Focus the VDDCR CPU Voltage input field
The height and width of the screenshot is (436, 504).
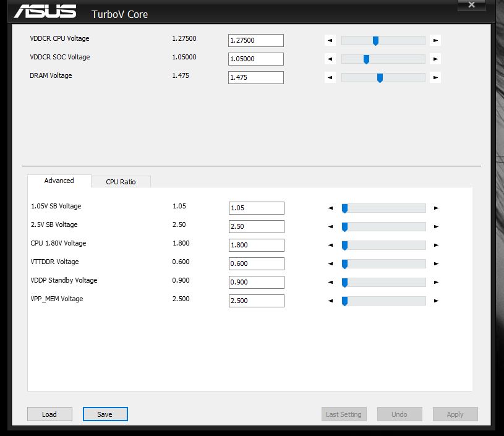pos(256,41)
